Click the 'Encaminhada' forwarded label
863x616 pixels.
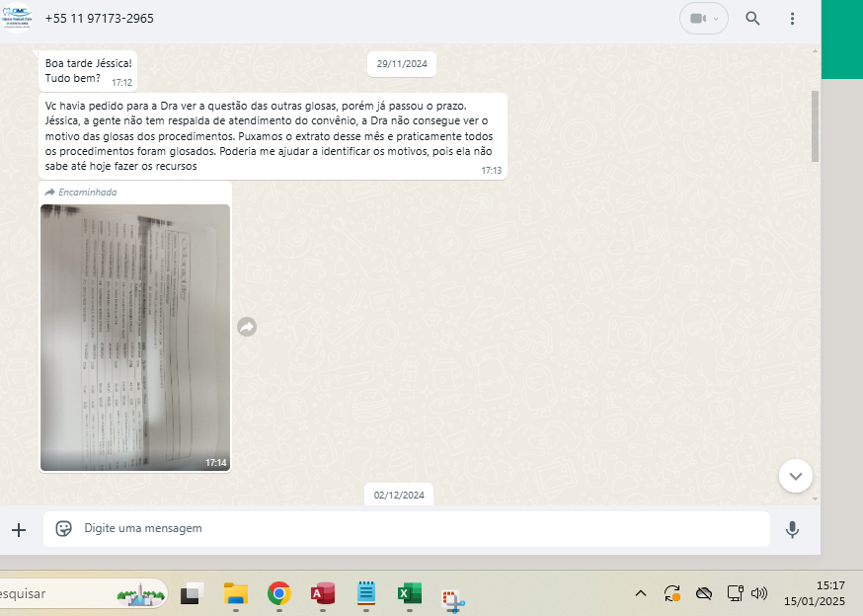[81, 192]
